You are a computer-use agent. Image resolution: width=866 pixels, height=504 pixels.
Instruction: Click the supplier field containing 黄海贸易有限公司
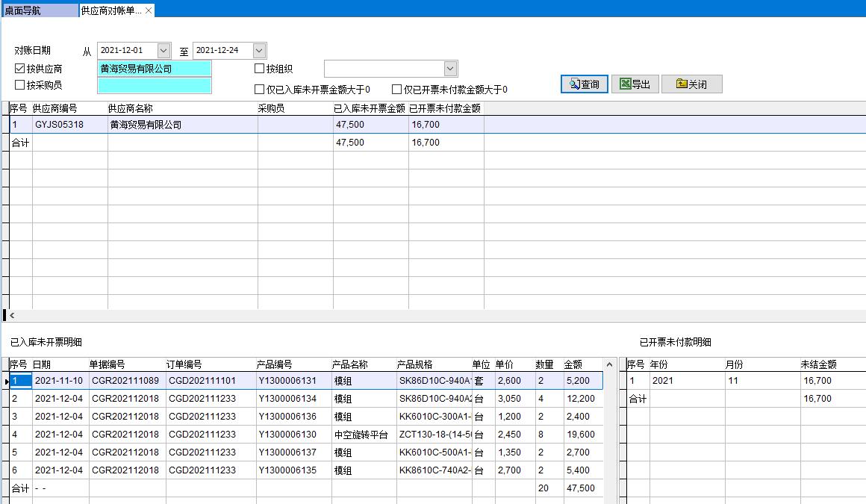(154, 69)
